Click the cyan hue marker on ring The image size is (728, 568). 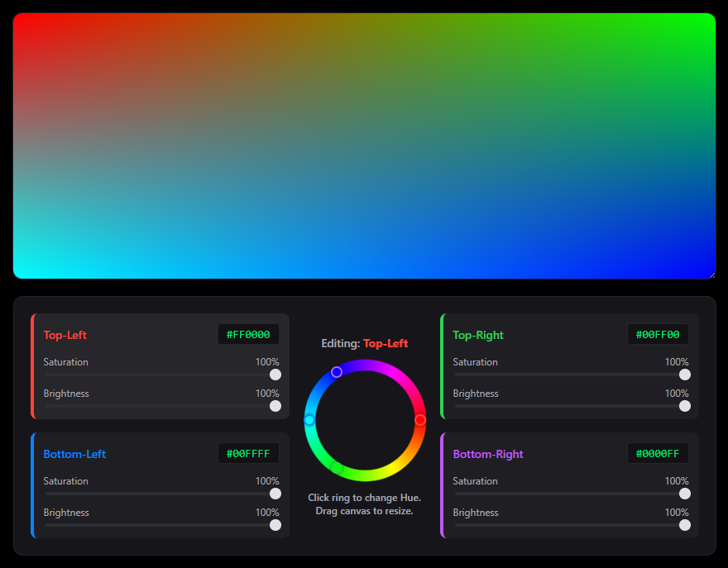[309, 420]
